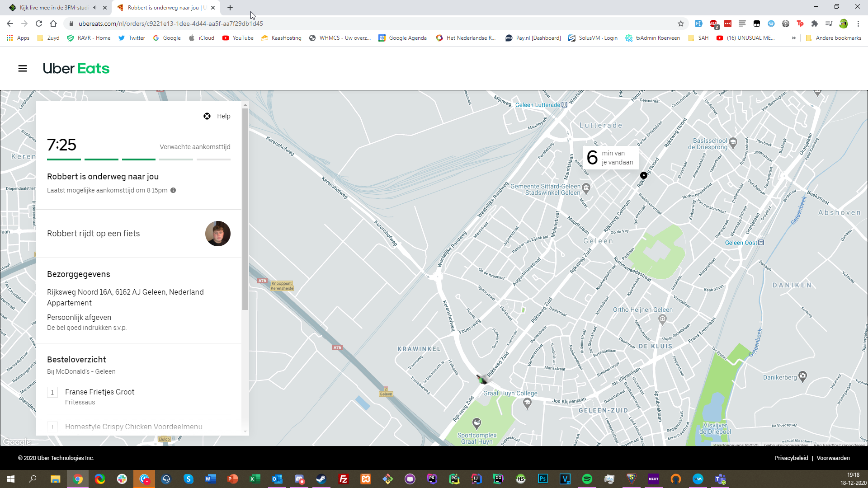Click info icon next to latest arrival time
Viewport: 868px width, 488px height.
click(x=173, y=190)
